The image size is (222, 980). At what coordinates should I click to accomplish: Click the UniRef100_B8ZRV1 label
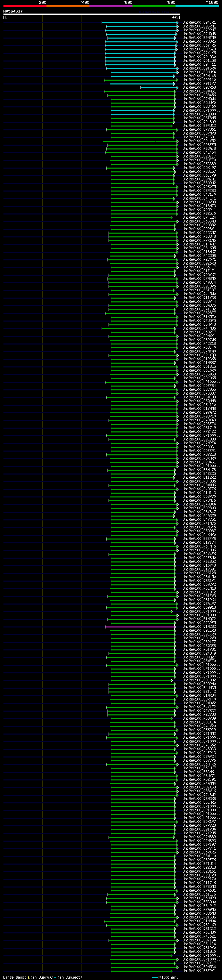tap(199, 971)
